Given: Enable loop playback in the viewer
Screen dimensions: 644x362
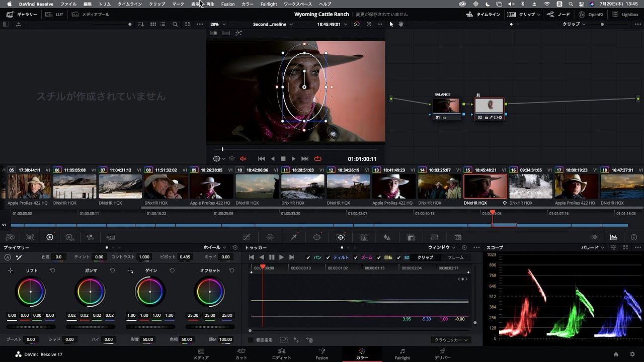Looking at the screenshot, I should [x=317, y=158].
